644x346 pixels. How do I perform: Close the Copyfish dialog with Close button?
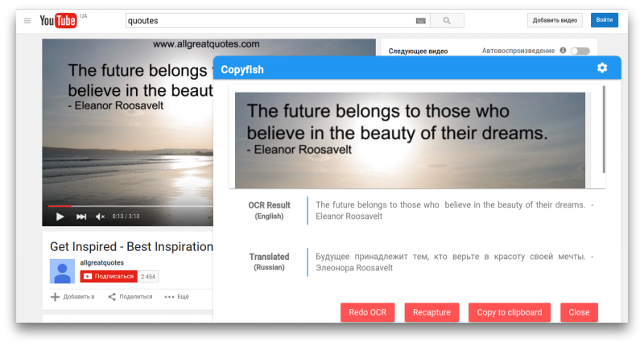coord(579,312)
